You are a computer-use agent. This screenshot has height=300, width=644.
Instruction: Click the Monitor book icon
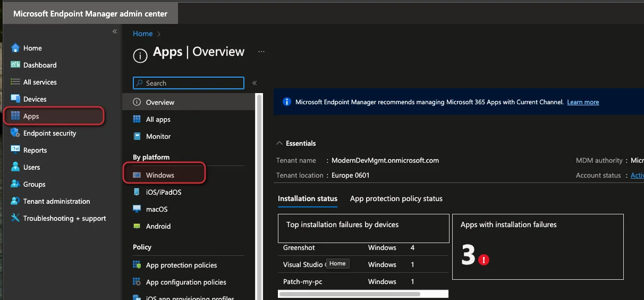(137, 136)
